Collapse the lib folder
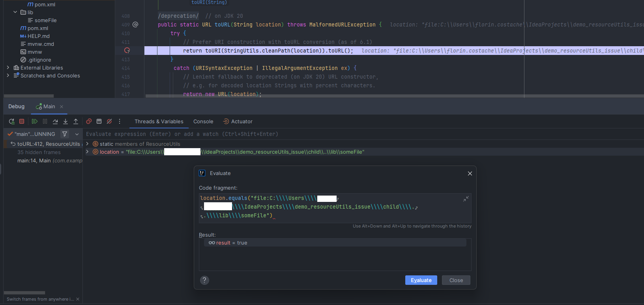The image size is (644, 305). point(15,12)
